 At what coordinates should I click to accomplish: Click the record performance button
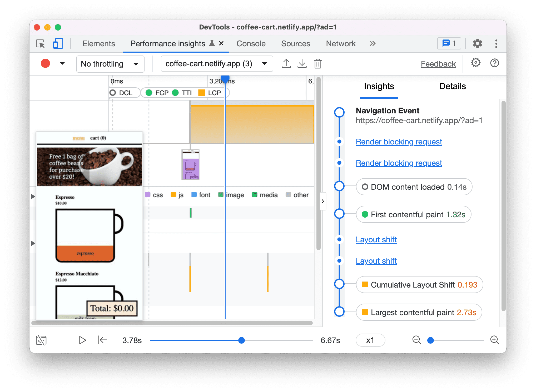45,63
